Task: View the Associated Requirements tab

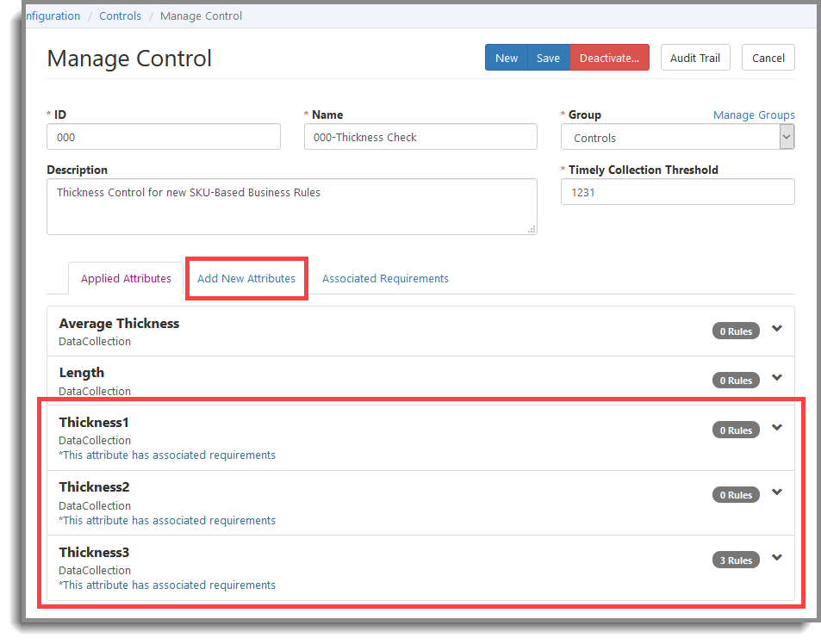Action: pos(385,278)
